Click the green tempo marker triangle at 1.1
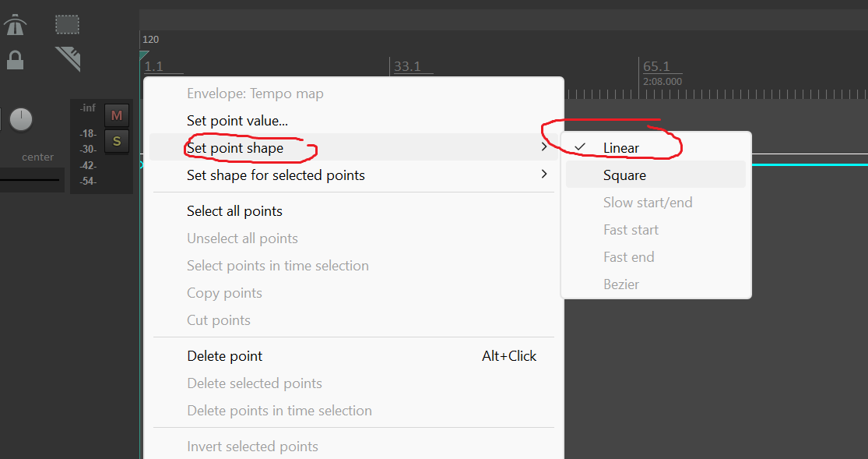The width and height of the screenshot is (868, 459). point(144,55)
